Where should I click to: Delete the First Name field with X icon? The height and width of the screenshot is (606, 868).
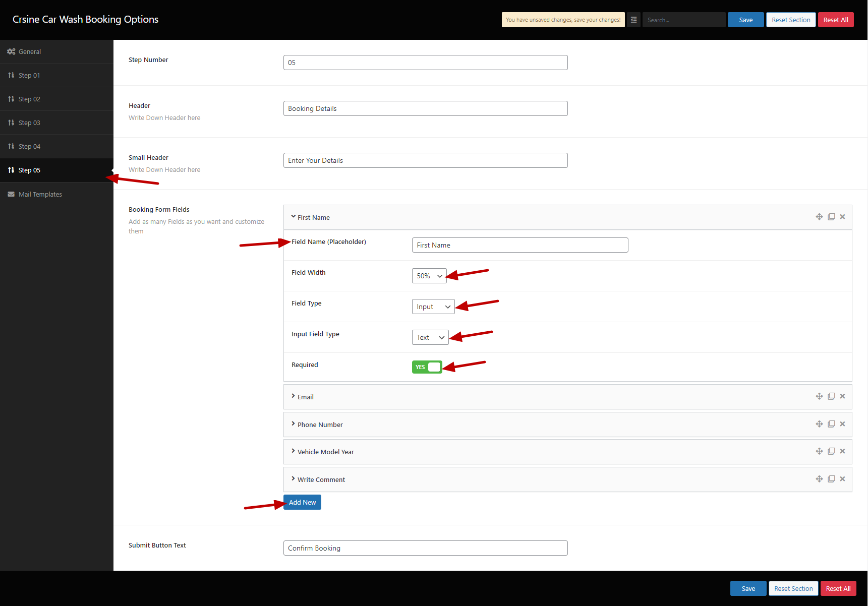[x=842, y=217]
